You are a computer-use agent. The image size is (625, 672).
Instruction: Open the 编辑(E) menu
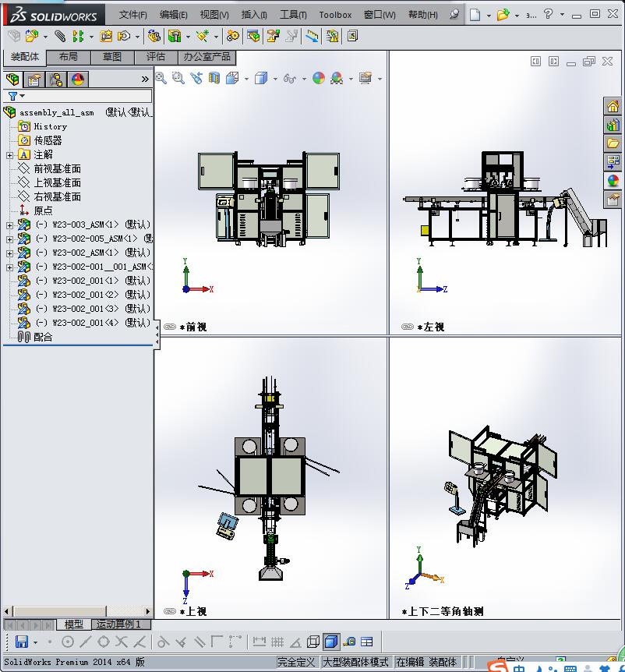(x=174, y=15)
